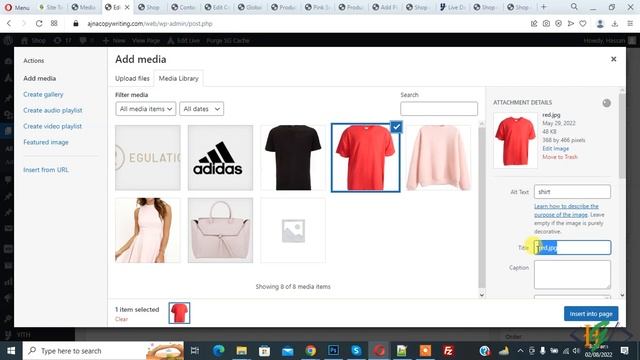Open the Speed Dial grid icon
640x360 pixels.
[x=54, y=24]
